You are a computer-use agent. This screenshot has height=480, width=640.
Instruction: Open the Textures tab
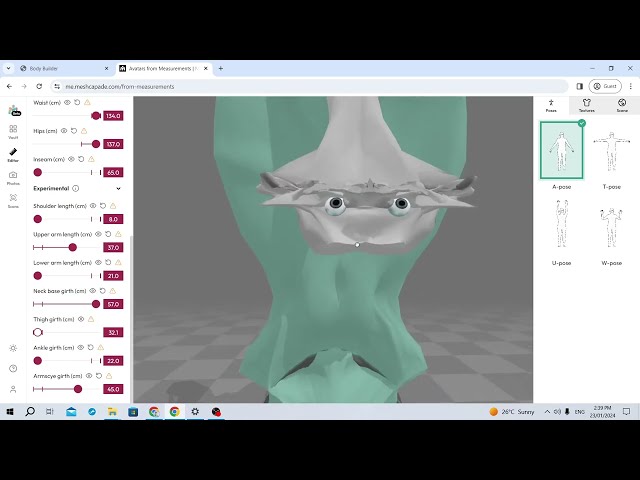point(587,105)
